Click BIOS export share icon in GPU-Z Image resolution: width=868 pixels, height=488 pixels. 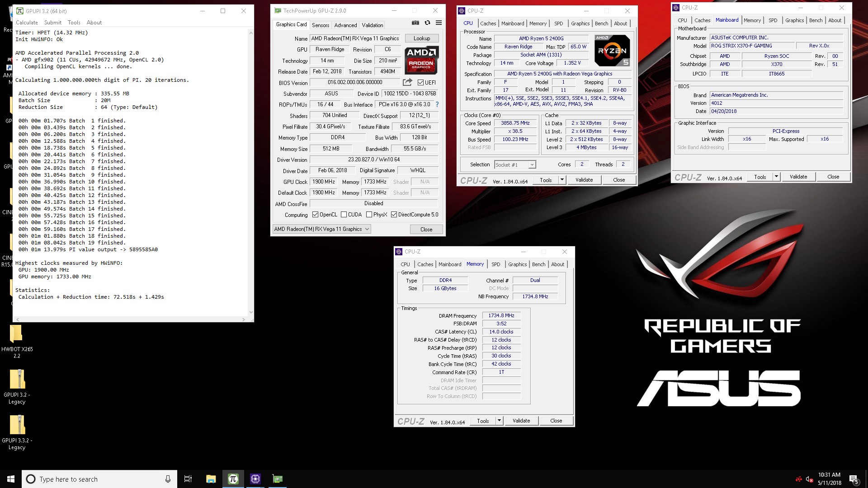coord(407,82)
